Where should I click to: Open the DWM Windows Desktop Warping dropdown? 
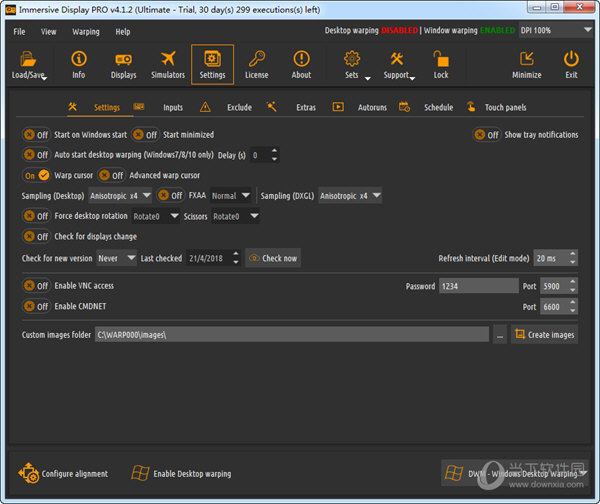click(x=515, y=473)
